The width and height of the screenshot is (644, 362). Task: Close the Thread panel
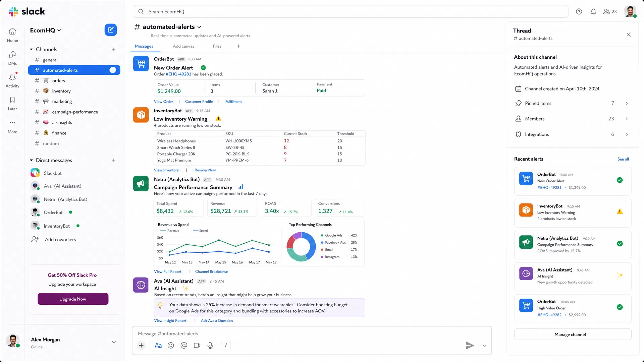click(x=629, y=35)
